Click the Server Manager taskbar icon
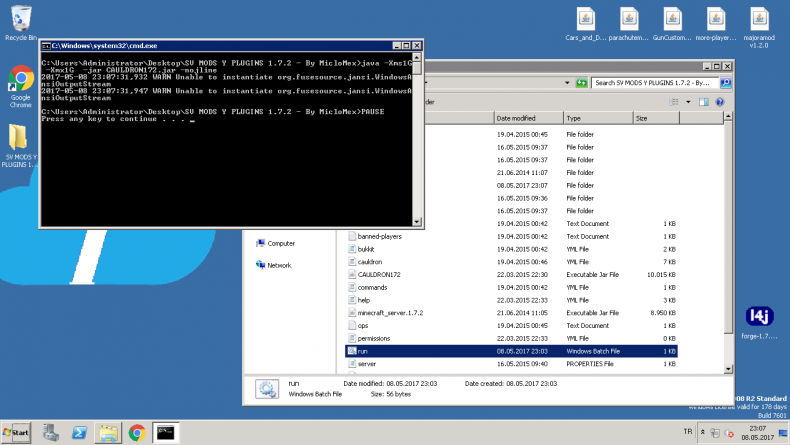 50,432
